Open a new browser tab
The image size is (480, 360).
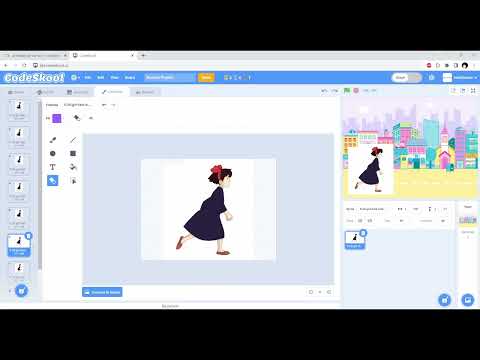tap(143, 55)
